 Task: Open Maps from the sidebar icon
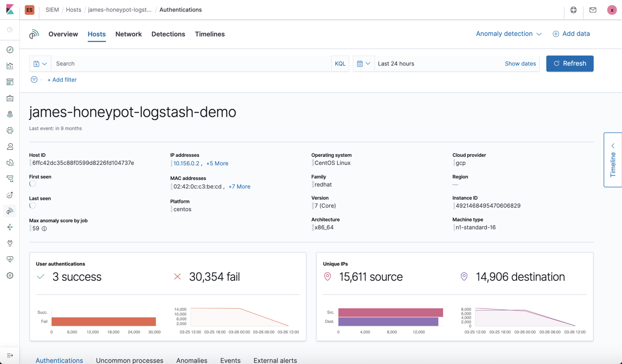(x=10, y=114)
